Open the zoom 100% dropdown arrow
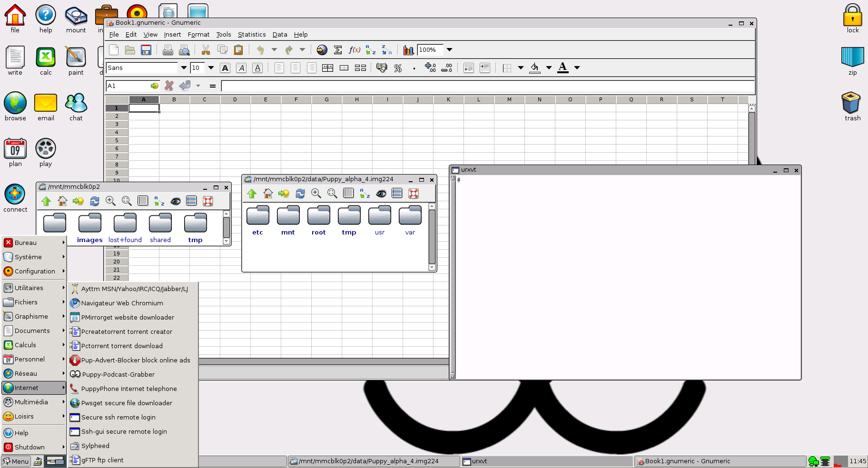 coord(449,50)
